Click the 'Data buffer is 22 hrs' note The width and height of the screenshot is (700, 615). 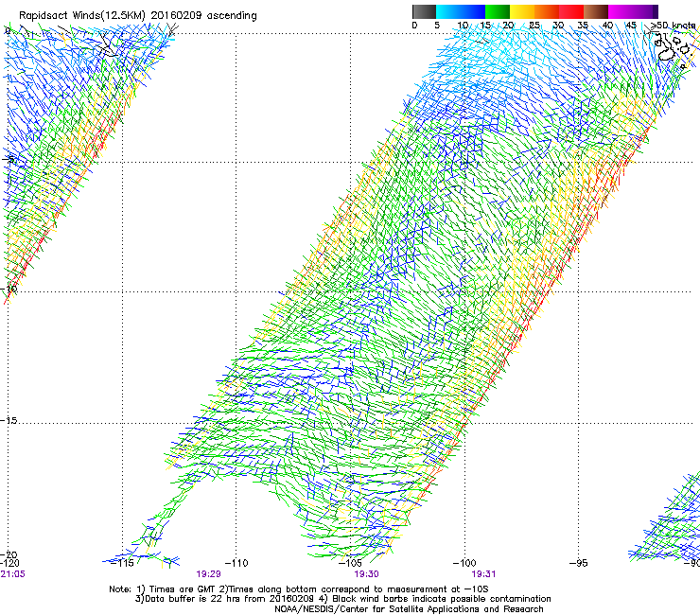(x=225, y=599)
